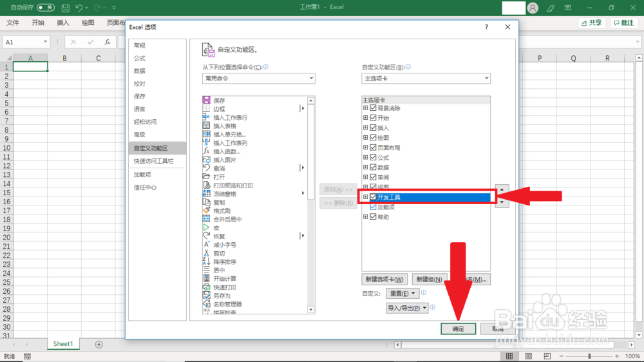Select the 冻结窗格 command icon

[206, 193]
